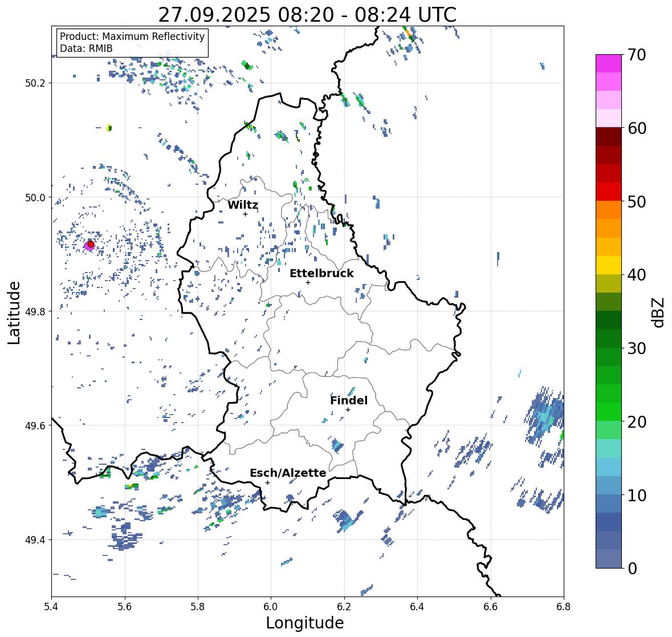672x637 pixels.
Task: Click the longitude tick 6.4
Action: 417,606
